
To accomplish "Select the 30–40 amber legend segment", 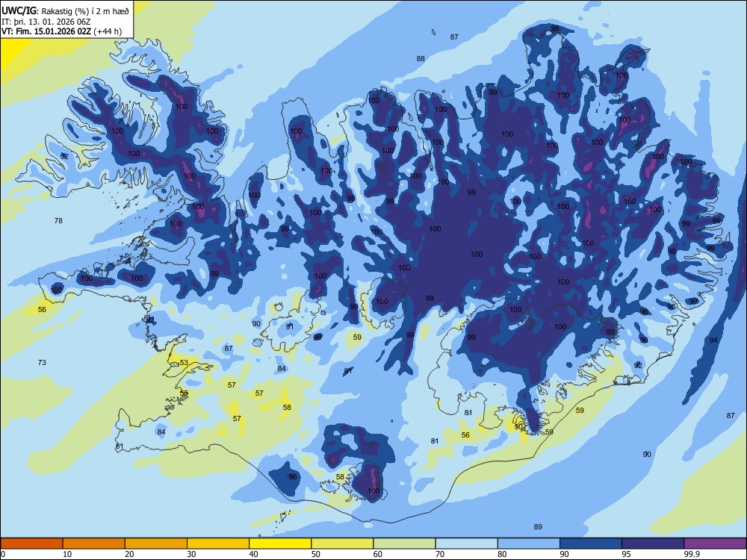I will click(x=218, y=544).
